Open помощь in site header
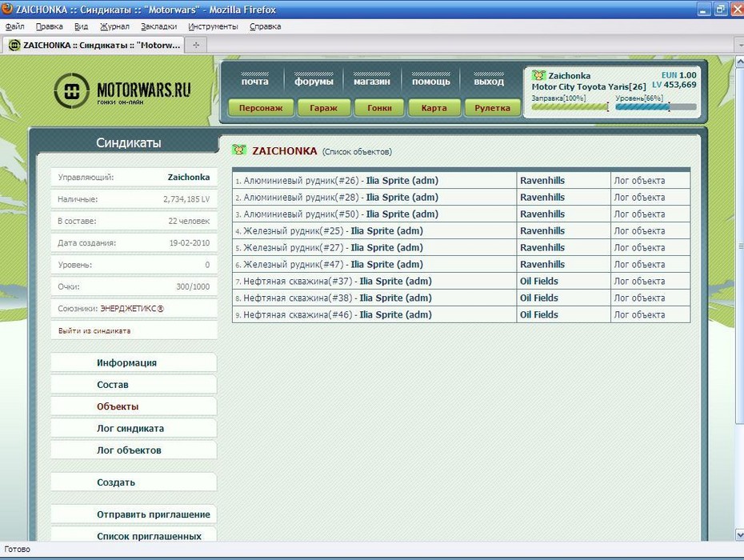The height and width of the screenshot is (560, 744). tap(431, 81)
